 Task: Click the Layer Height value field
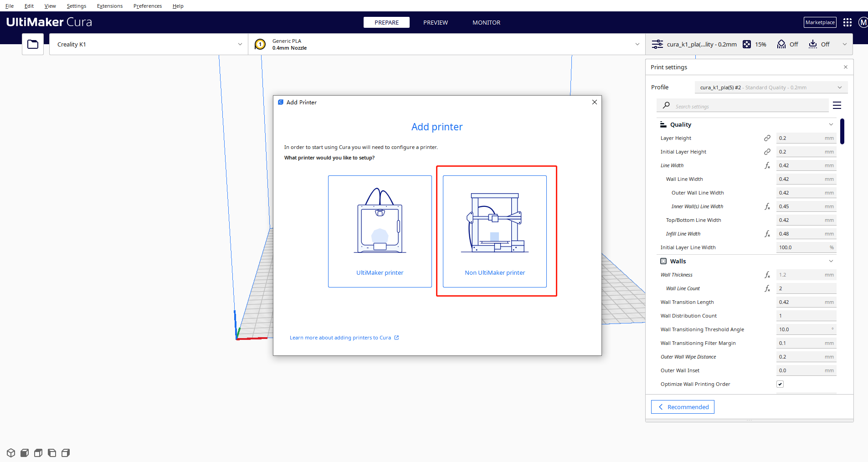[806, 138]
